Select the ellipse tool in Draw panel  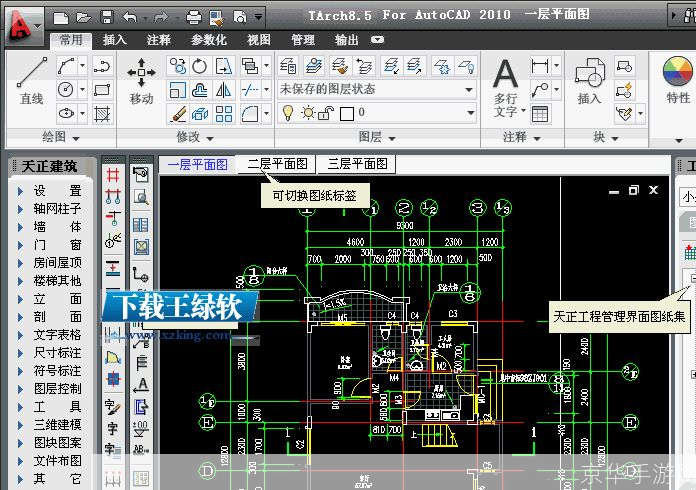(x=66, y=114)
